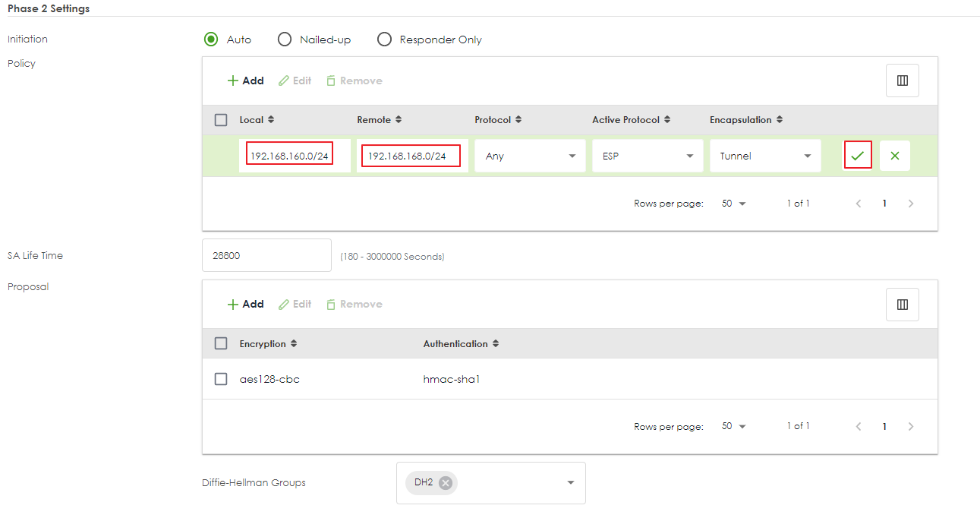980x518 pixels.
Task: Confirm policy row with green checkmark
Action: click(857, 156)
